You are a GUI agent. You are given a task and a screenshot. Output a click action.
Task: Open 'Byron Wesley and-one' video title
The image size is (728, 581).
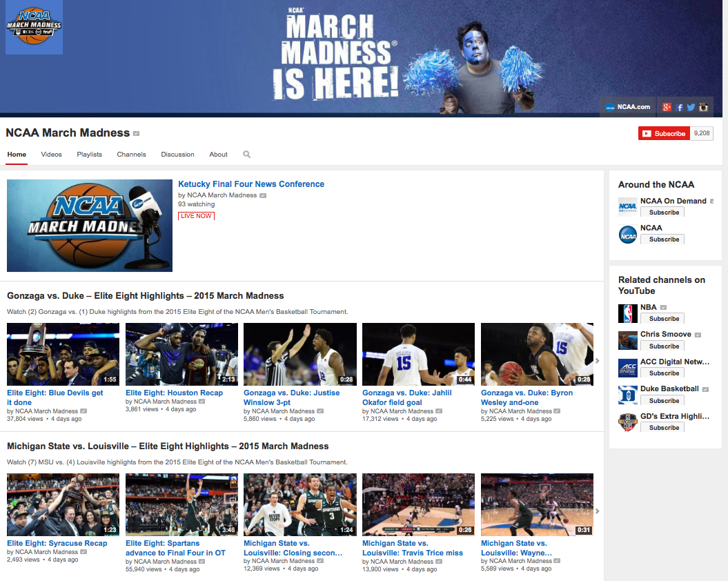527,397
